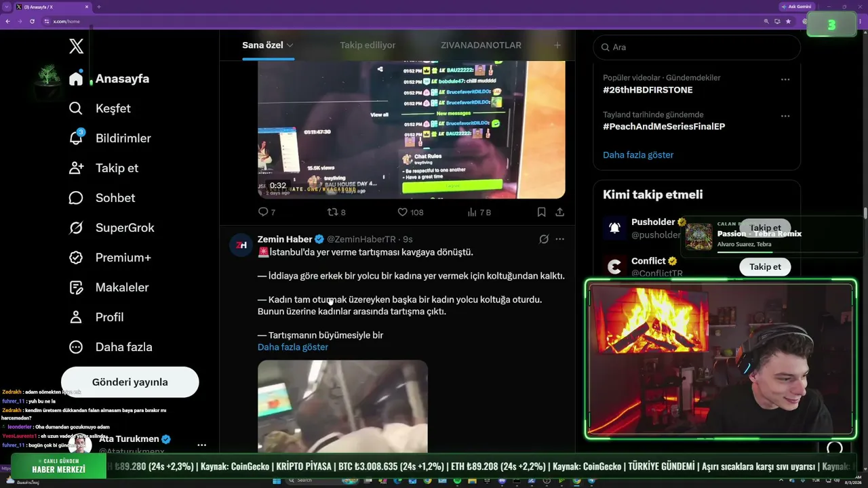The image size is (868, 488).
Task: Open options for #PeachAndMeSeriesFinalEP trend
Action: (x=785, y=116)
